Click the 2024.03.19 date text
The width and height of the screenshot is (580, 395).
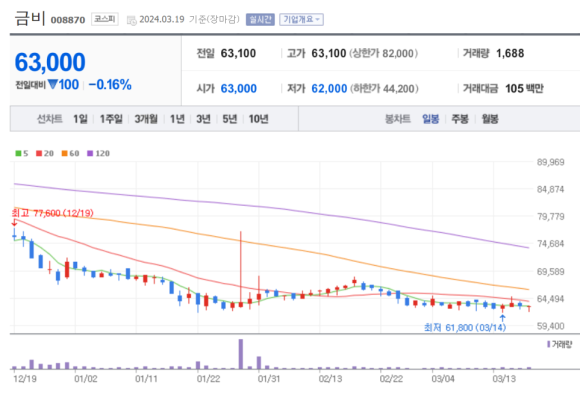(x=162, y=19)
